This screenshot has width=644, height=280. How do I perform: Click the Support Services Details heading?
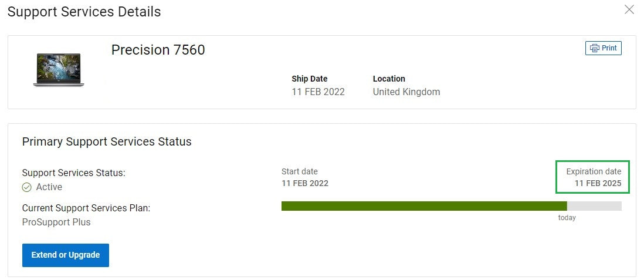pyautogui.click(x=84, y=12)
